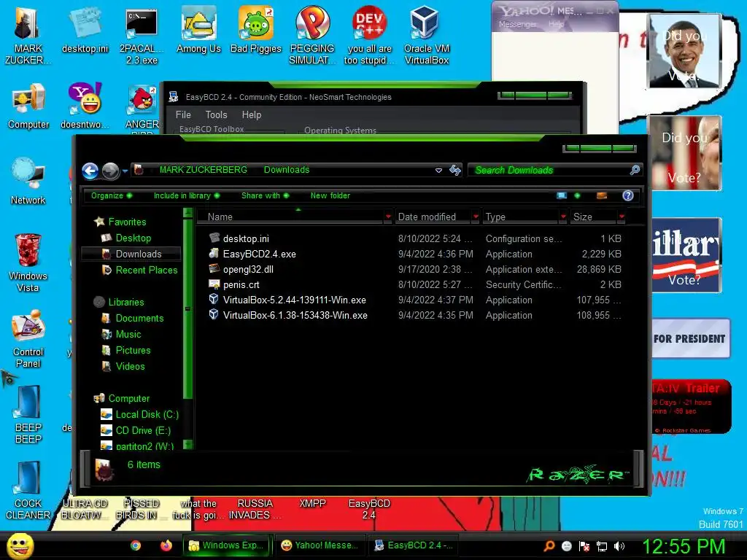Viewport: 747px width, 560px height.
Task: Open File menu in EasyBCD window
Action: point(183,114)
